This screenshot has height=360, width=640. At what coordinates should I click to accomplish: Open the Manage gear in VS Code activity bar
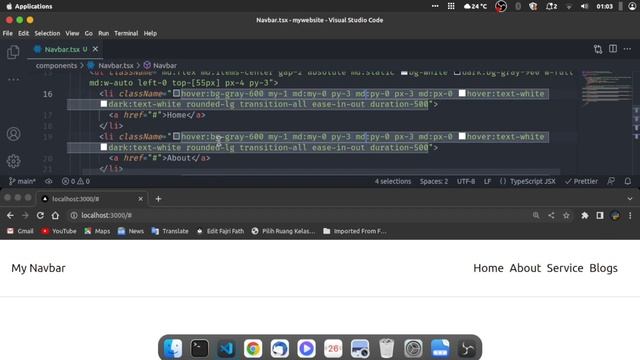coord(13,161)
